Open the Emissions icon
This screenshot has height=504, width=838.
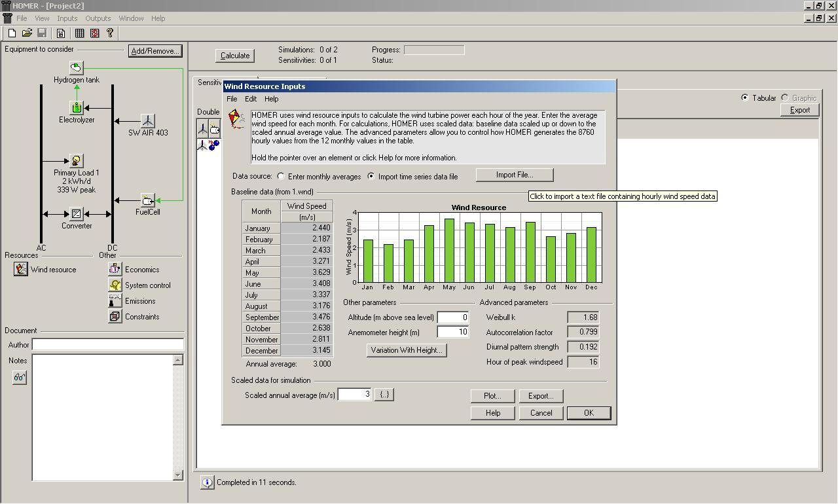click(115, 300)
